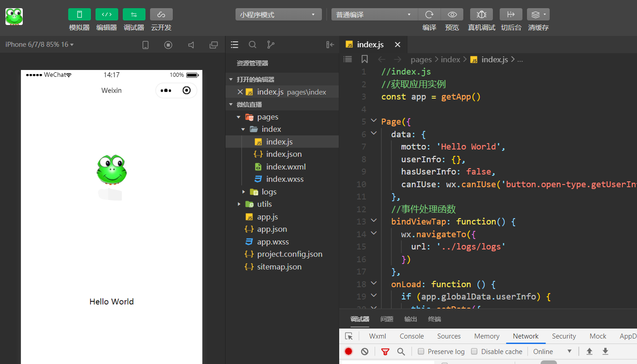This screenshot has height=364, width=637.
Task: Expand the logs folder
Action: tap(244, 192)
